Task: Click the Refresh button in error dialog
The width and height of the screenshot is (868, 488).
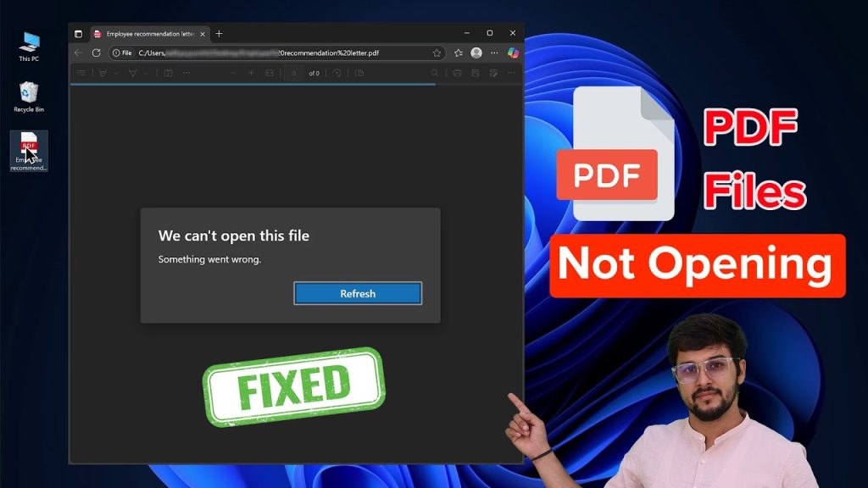Action: 358,293
